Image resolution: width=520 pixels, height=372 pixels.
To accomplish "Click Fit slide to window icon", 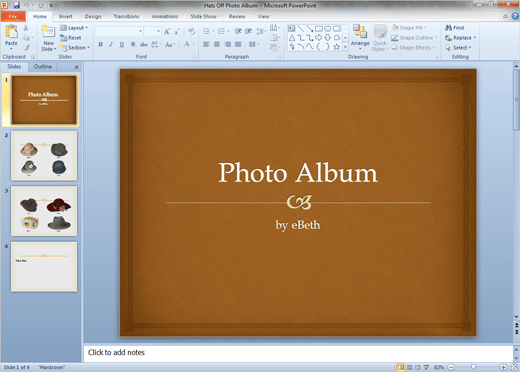I will click(x=514, y=367).
